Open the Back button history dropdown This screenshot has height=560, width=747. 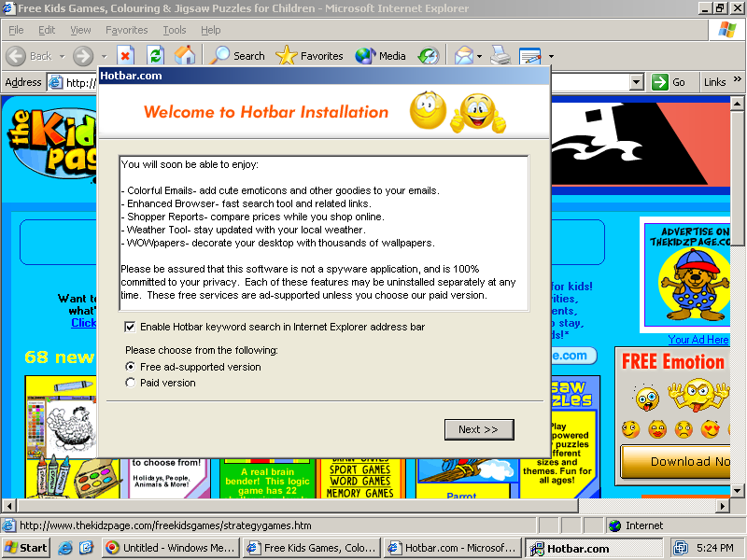coord(62,56)
